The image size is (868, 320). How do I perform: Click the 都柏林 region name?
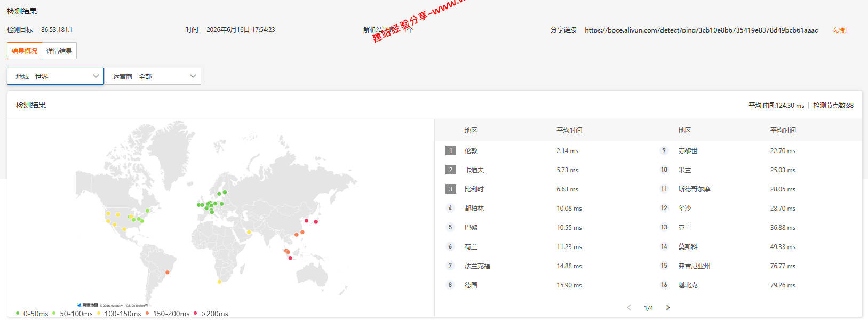point(474,209)
